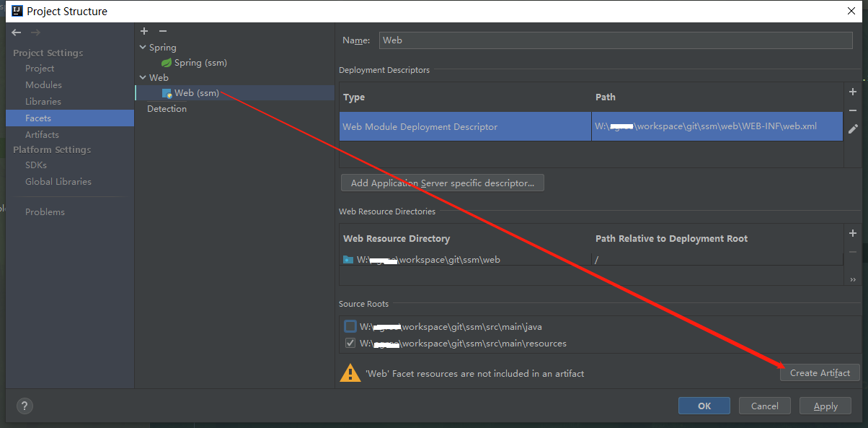868x428 pixels.
Task: Remove selected facet with minus icon
Action: click(x=163, y=31)
